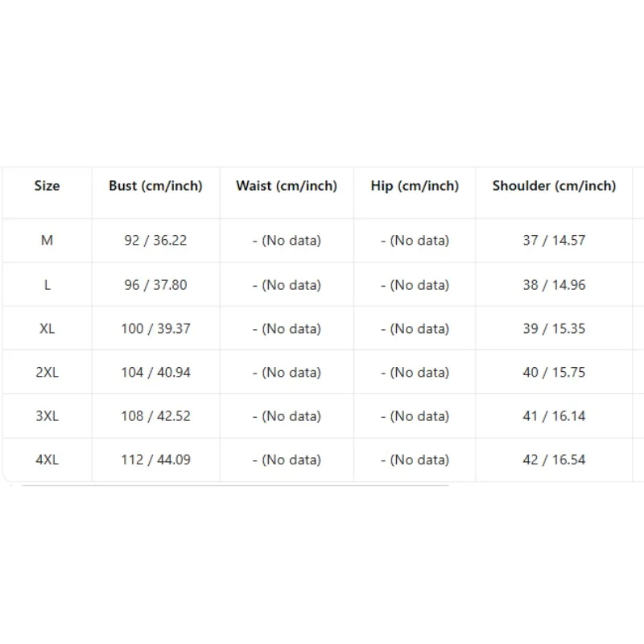The height and width of the screenshot is (644, 644).
Task: Select the Shoulder (cm/inch) column header
Action: tap(554, 186)
